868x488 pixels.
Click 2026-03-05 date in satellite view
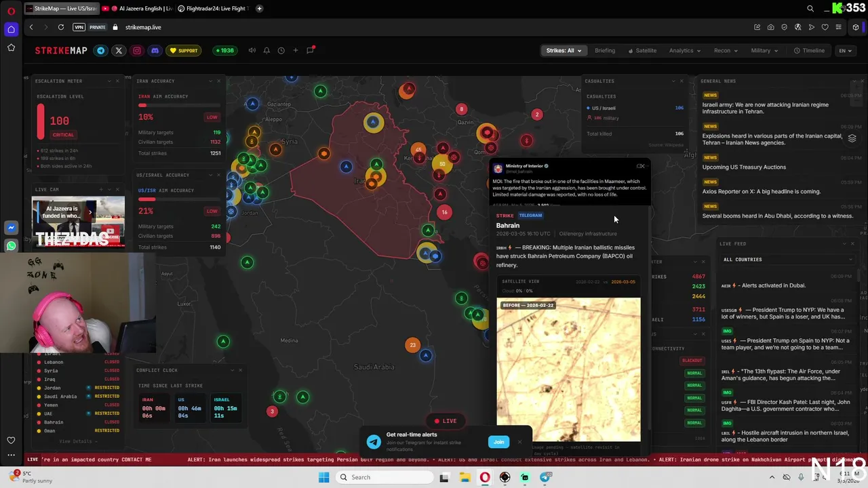(x=623, y=282)
